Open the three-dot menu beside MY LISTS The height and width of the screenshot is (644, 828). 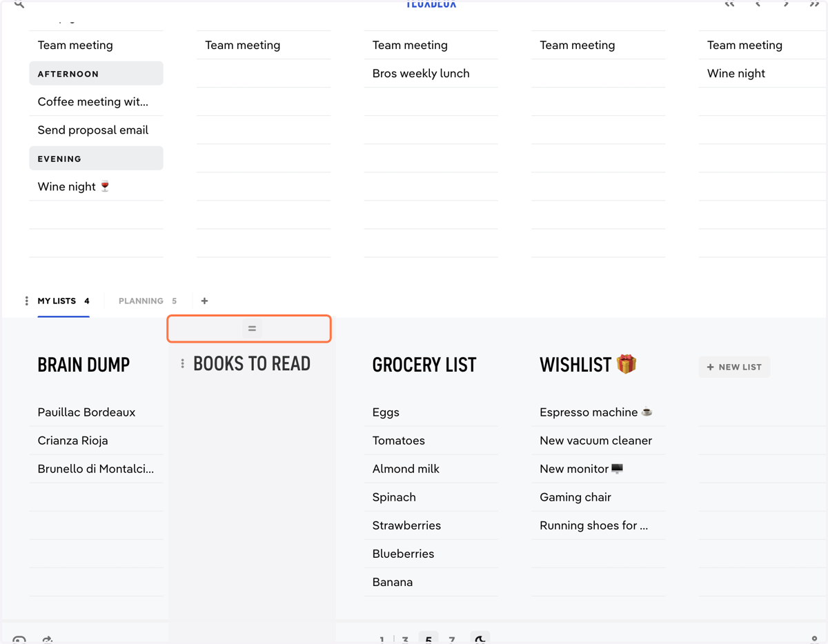point(26,301)
